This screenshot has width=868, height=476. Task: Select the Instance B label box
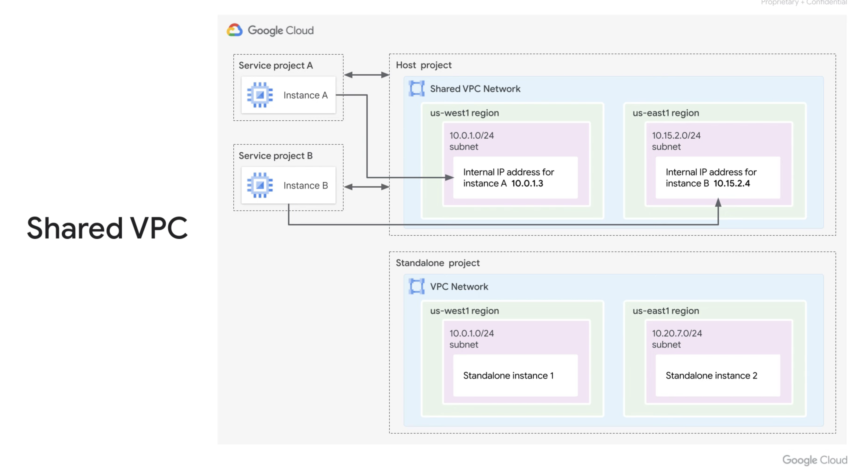305,185
